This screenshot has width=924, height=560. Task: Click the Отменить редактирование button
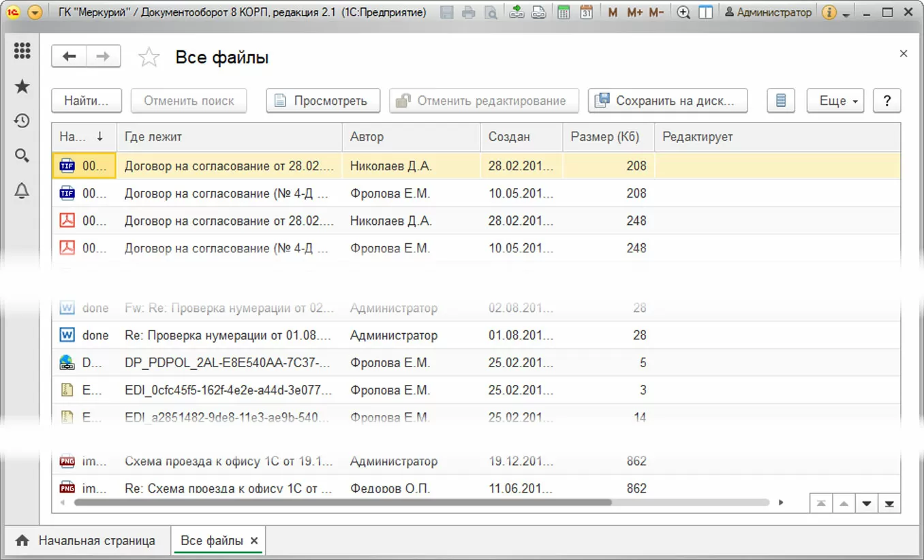point(484,101)
